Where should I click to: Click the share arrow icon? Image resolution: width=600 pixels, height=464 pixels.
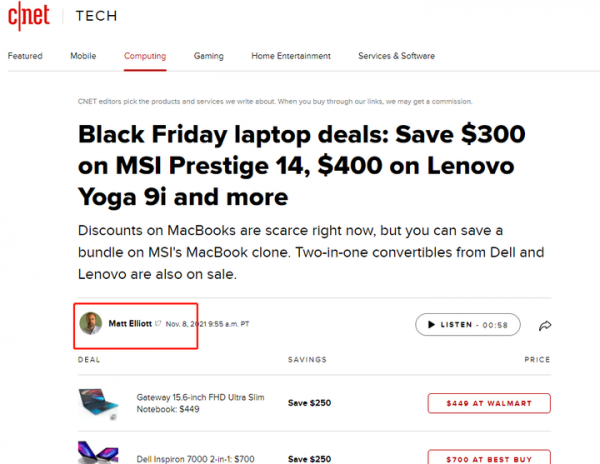[545, 325]
